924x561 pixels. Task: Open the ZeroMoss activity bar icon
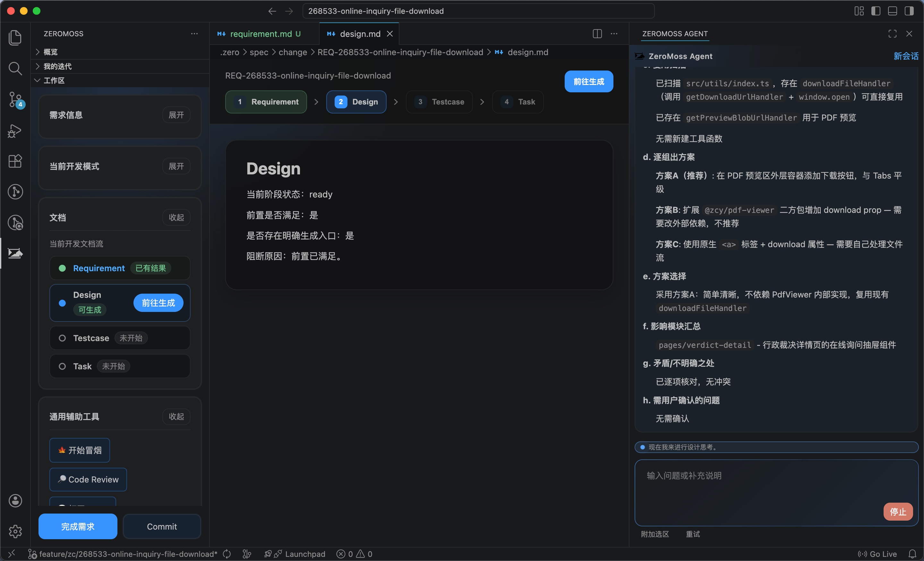15,253
